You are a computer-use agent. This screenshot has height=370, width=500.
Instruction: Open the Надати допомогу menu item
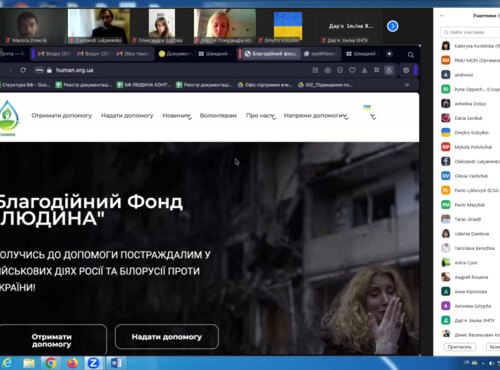pyautogui.click(x=127, y=115)
